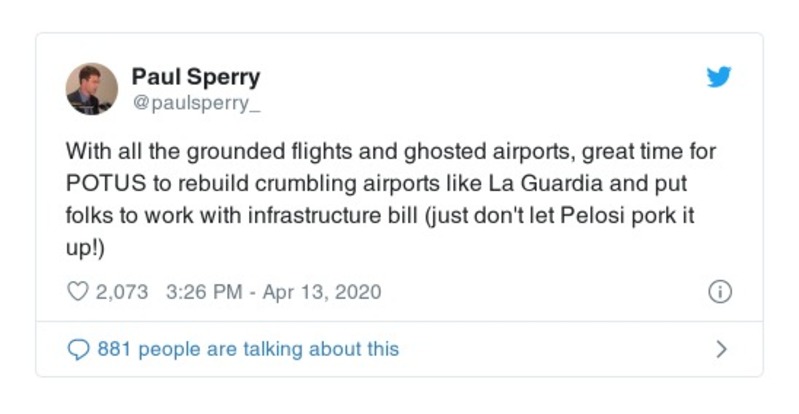Open the circled info icon

(x=719, y=292)
